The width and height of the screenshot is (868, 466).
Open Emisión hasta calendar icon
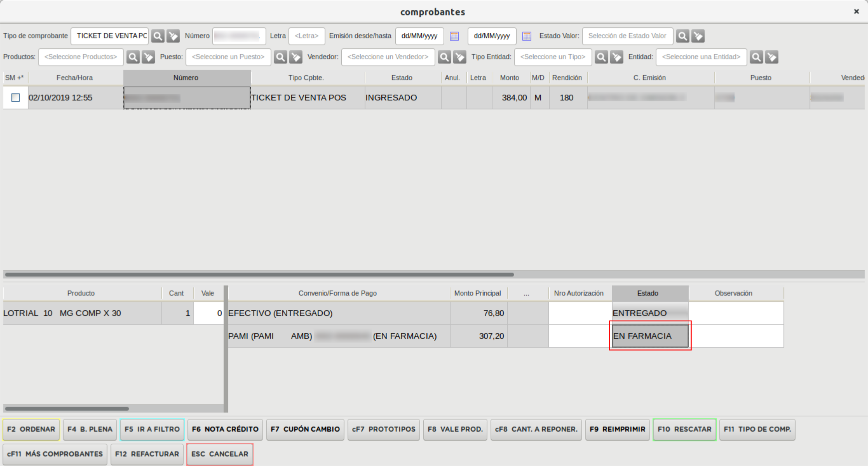[x=527, y=36]
